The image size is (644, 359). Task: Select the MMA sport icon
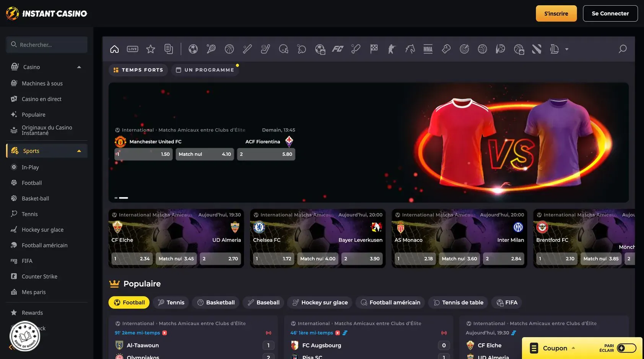pyautogui.click(x=428, y=49)
